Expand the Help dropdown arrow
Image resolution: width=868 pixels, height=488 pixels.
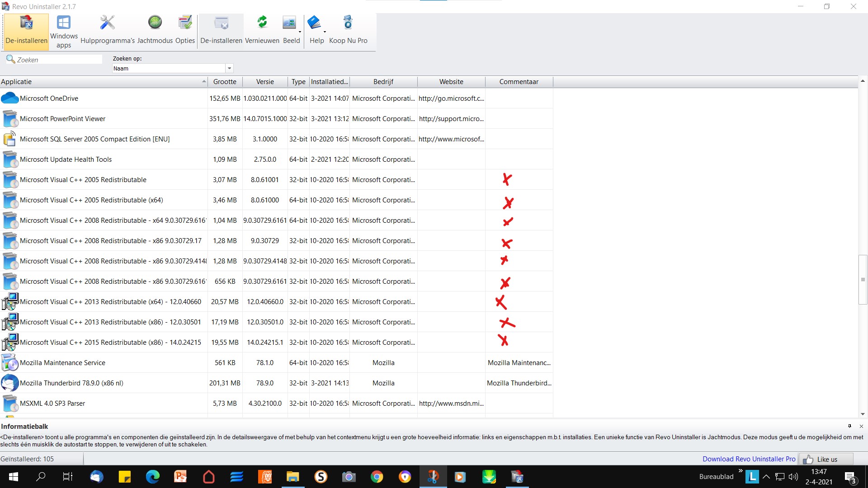(x=325, y=32)
